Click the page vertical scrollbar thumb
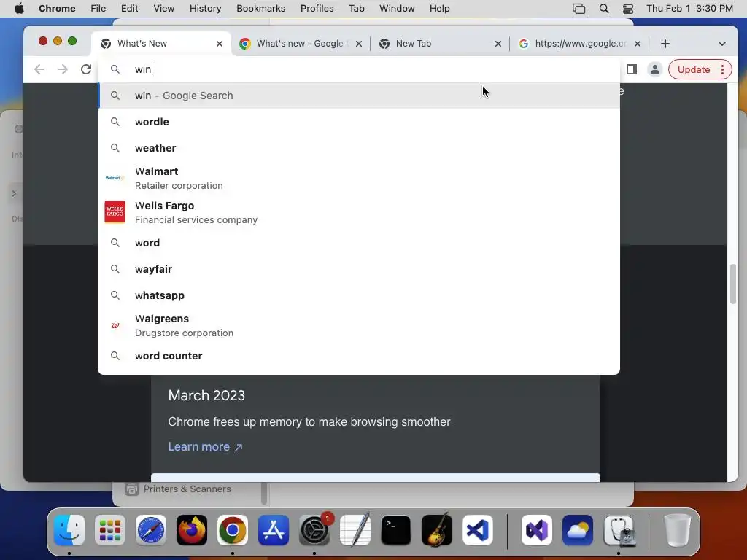The image size is (747, 560). (x=733, y=284)
